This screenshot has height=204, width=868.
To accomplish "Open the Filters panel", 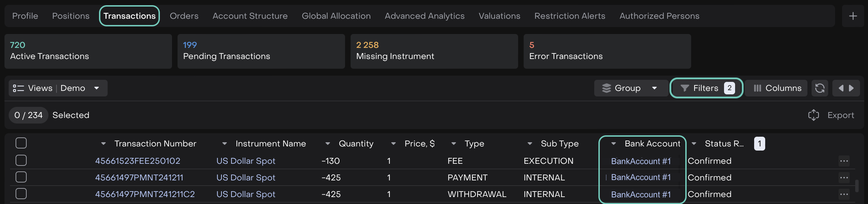I will coord(706,88).
